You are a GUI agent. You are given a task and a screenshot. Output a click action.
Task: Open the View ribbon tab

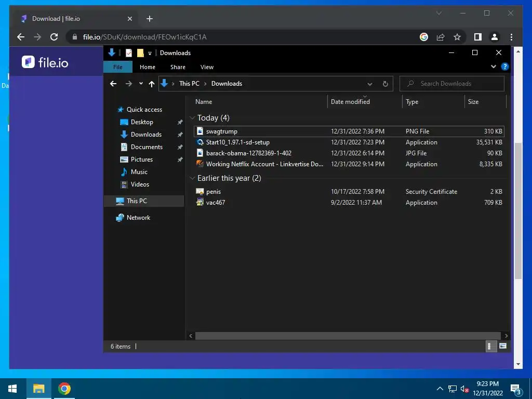click(x=207, y=67)
